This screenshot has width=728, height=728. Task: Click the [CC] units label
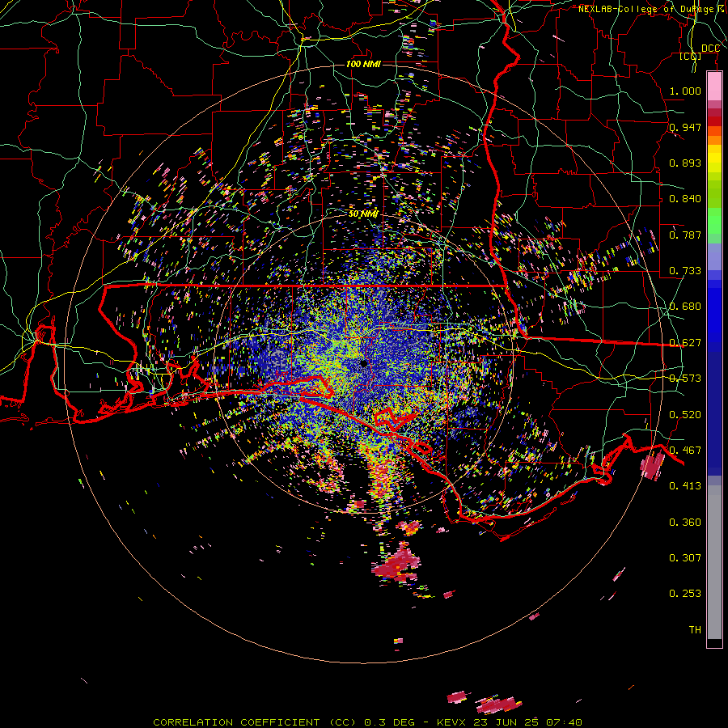click(x=691, y=56)
